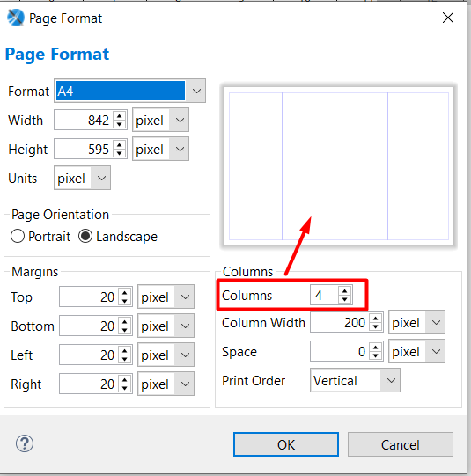Increase the Width value with up arrow
This screenshot has height=476, width=471.
point(120,115)
